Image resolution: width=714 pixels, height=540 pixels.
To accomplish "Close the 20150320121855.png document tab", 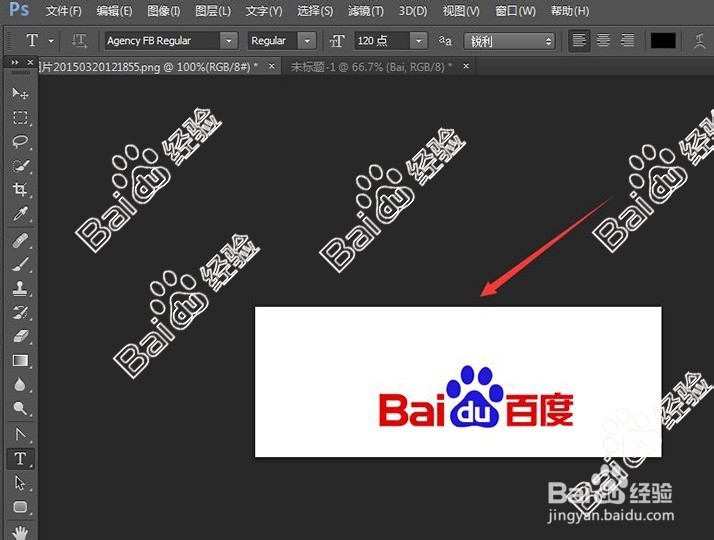I will (x=272, y=66).
